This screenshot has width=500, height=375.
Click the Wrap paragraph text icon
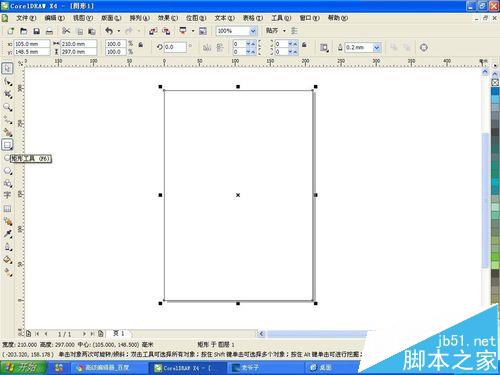tap(324, 47)
